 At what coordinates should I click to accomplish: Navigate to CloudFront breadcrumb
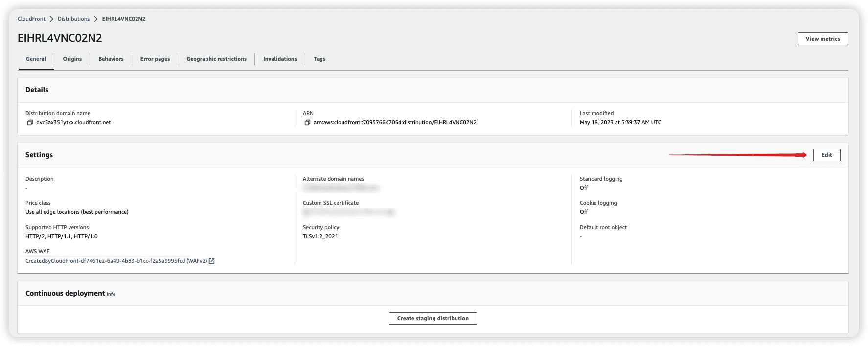pos(31,19)
